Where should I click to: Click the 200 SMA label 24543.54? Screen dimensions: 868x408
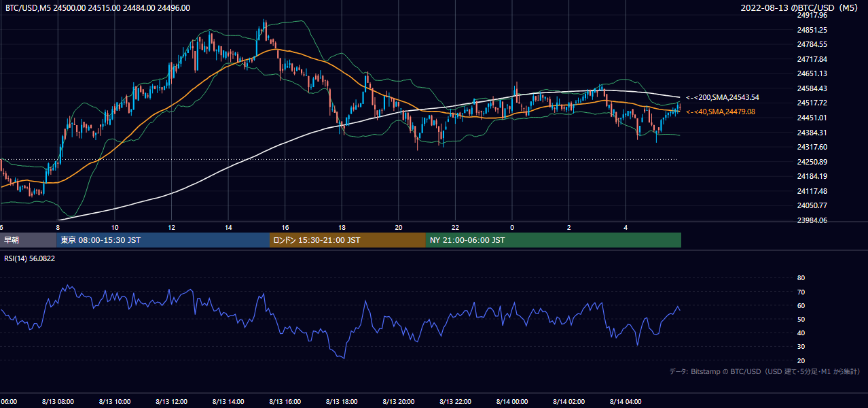coord(722,98)
